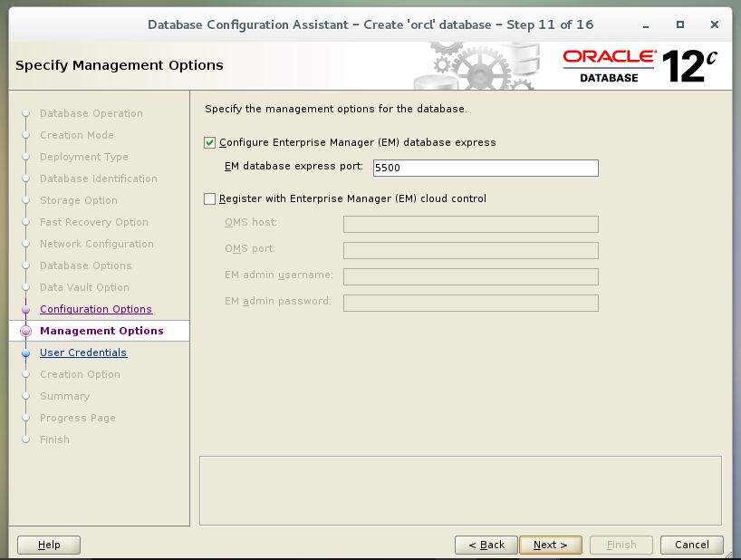Click the message area box below options
Image resolution: width=741 pixels, height=560 pixels.
[x=461, y=490]
